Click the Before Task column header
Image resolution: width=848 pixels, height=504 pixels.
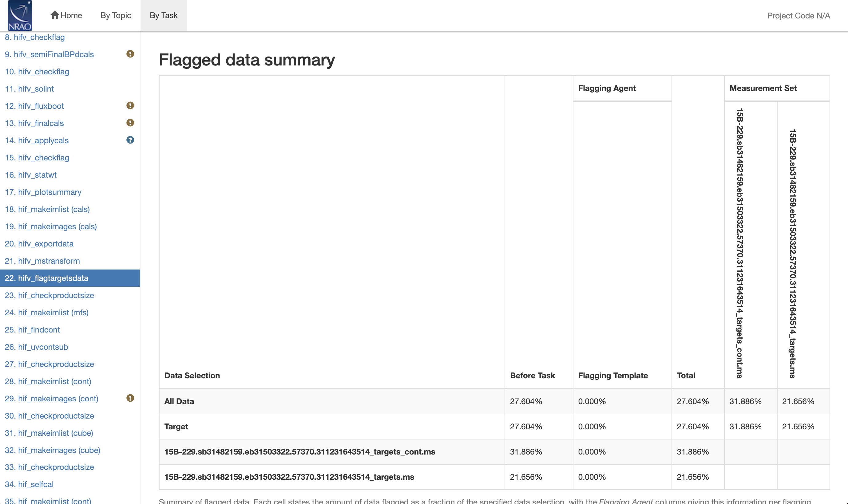point(532,375)
